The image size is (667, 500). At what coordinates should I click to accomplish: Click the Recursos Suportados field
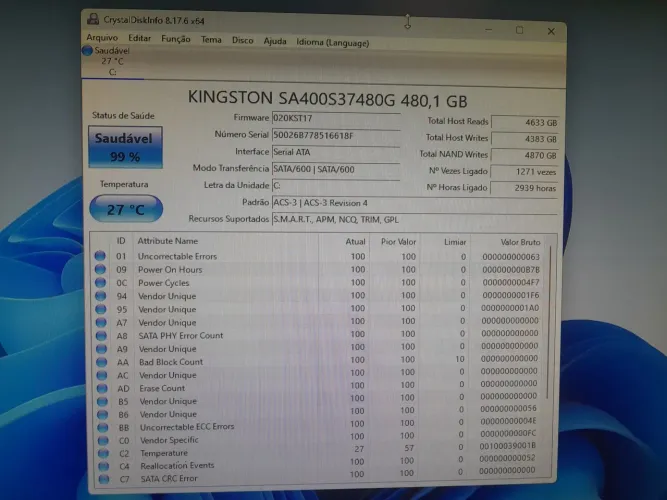414,220
